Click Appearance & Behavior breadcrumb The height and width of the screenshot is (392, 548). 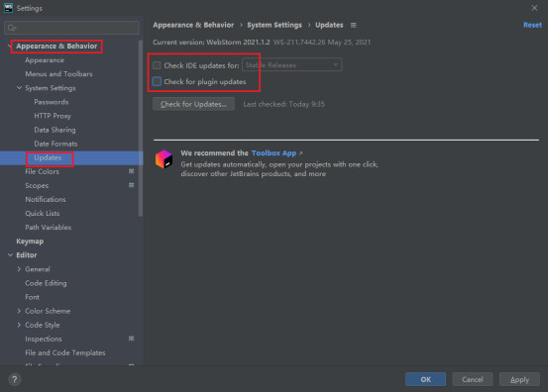click(193, 25)
